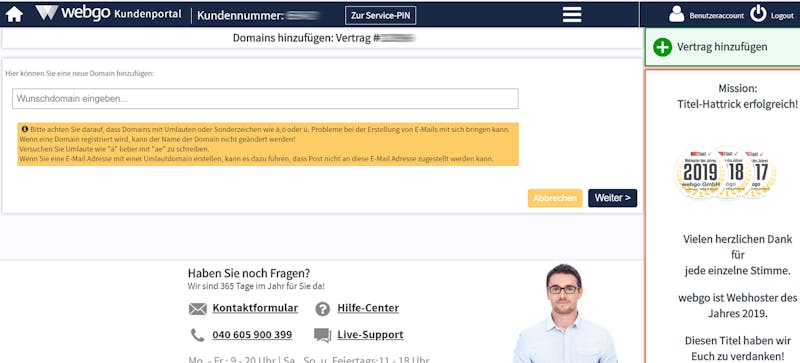This screenshot has width=800, height=363.
Task: Click the Weiter button
Action: (x=612, y=198)
